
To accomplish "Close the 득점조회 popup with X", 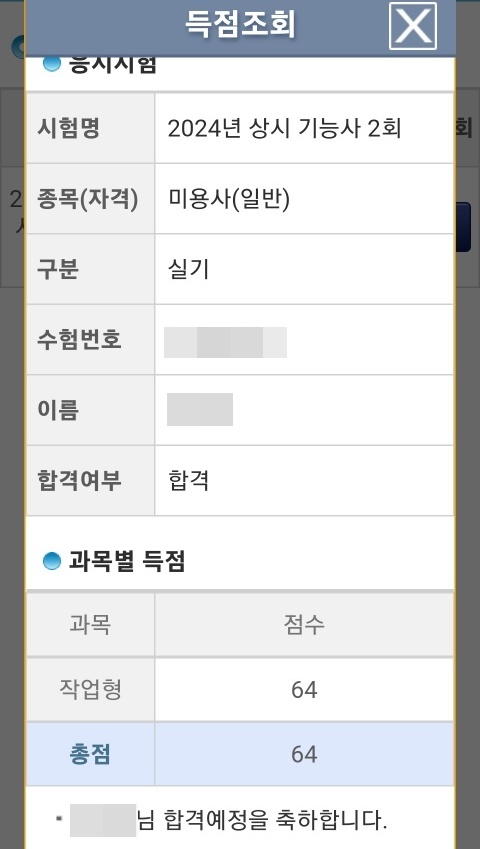I will point(413,26).
